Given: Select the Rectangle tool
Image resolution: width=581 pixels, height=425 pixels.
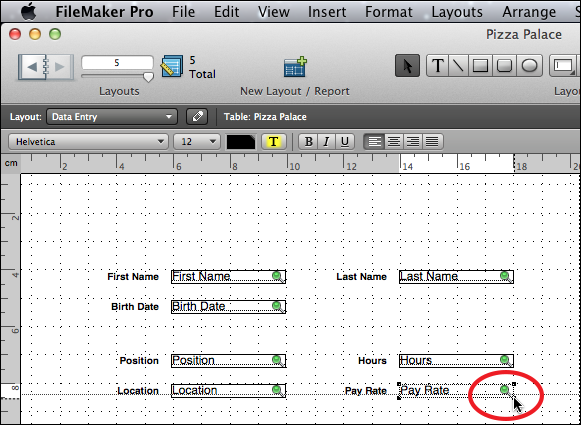Looking at the screenshot, I should click(480, 66).
